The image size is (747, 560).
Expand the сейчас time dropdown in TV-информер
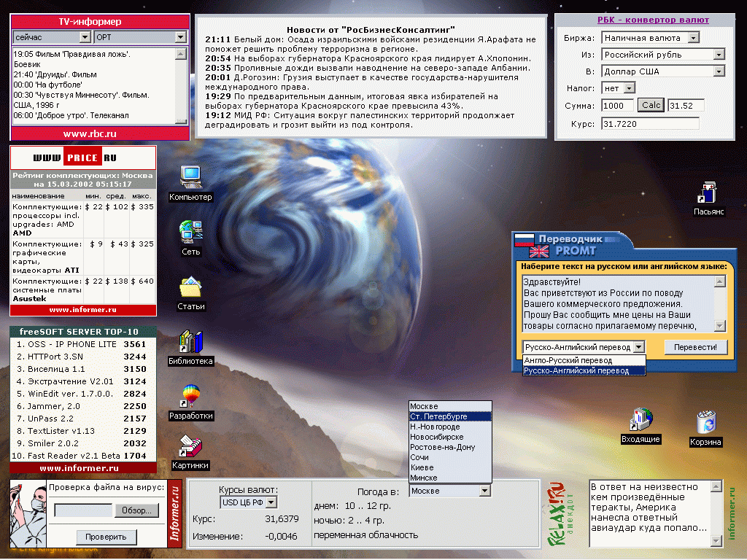tap(85, 36)
